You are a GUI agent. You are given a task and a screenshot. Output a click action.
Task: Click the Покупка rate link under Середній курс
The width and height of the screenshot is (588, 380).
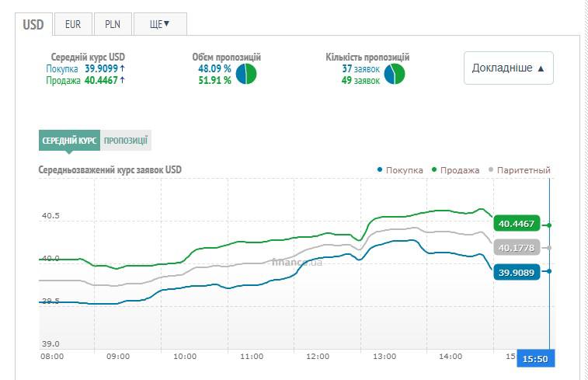point(62,68)
